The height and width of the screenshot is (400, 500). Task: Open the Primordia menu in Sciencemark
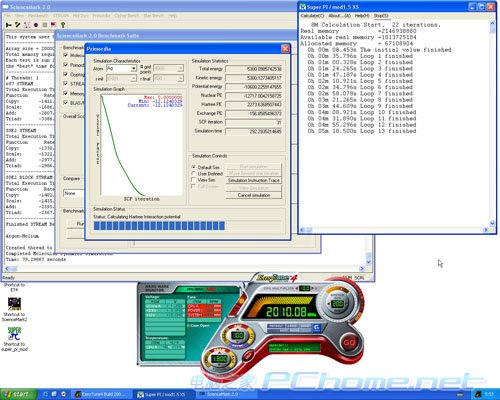(101, 16)
